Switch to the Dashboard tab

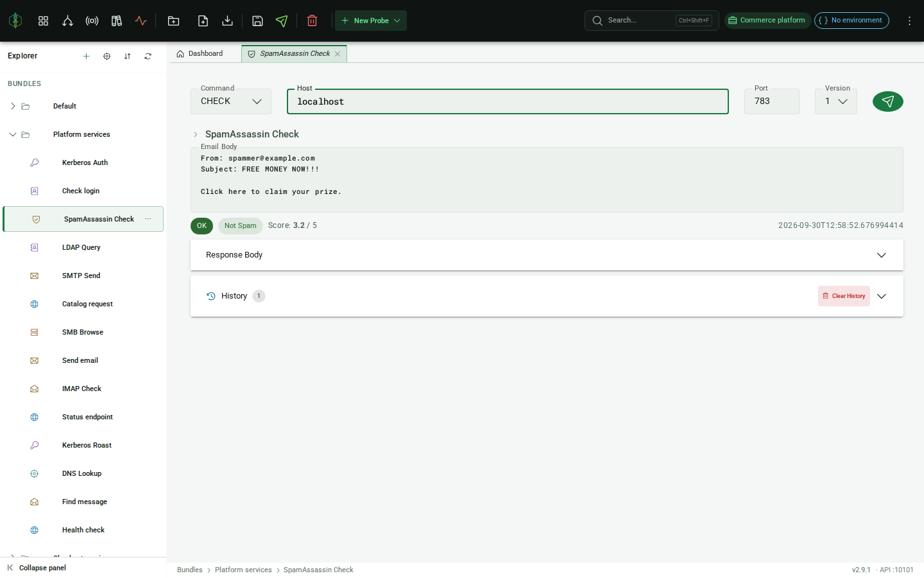[x=200, y=53]
